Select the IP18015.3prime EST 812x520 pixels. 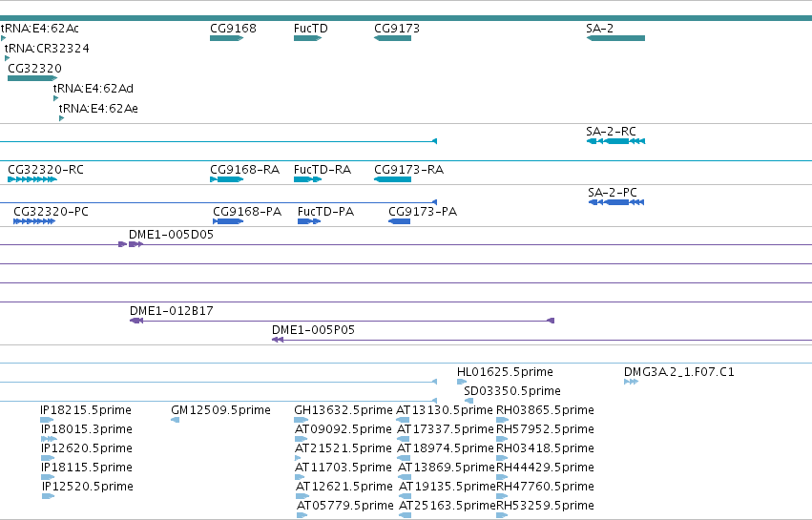point(49,439)
